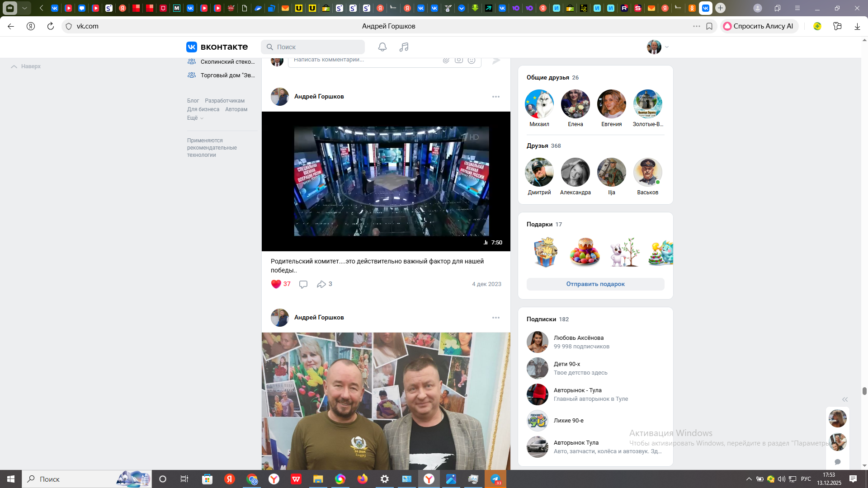Expand profile account menu arrow
The height and width of the screenshot is (488, 868).
coord(667,47)
